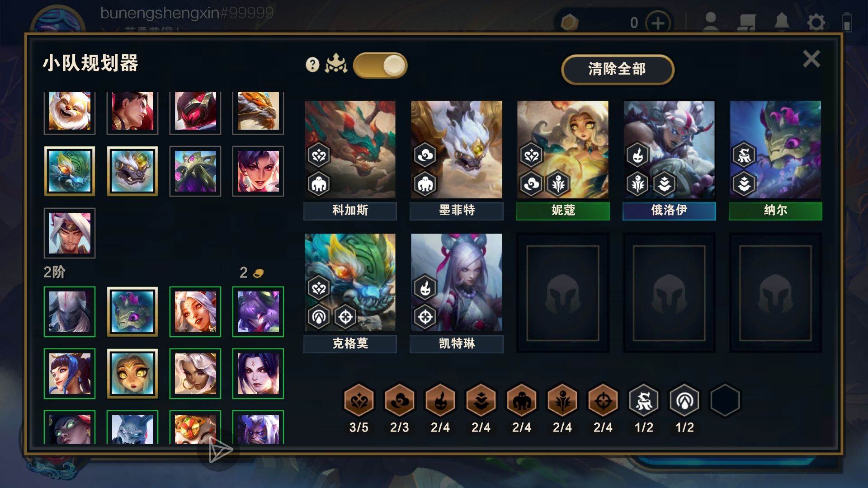Toggle the crown team planner switch

(x=380, y=66)
